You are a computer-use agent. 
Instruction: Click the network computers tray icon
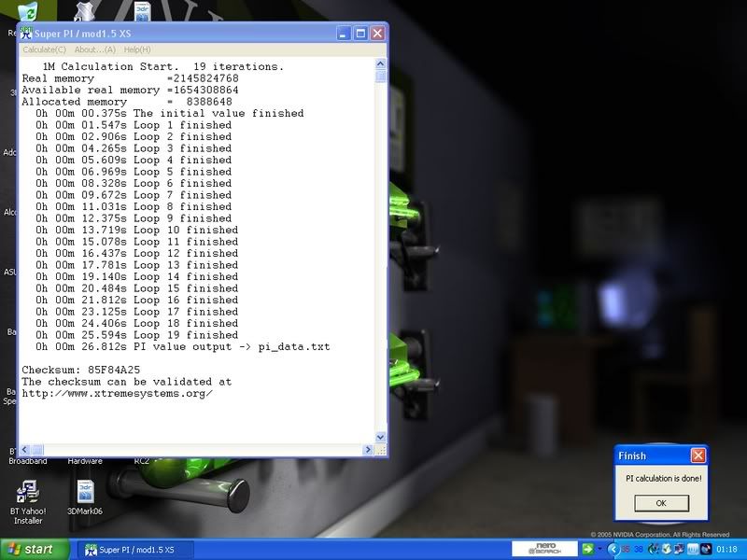[679, 550]
